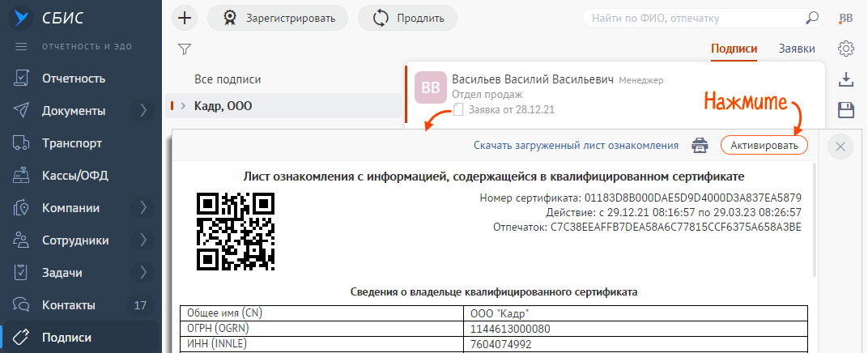
Task: Click the Отчетность sidebar icon
Action: [21, 79]
